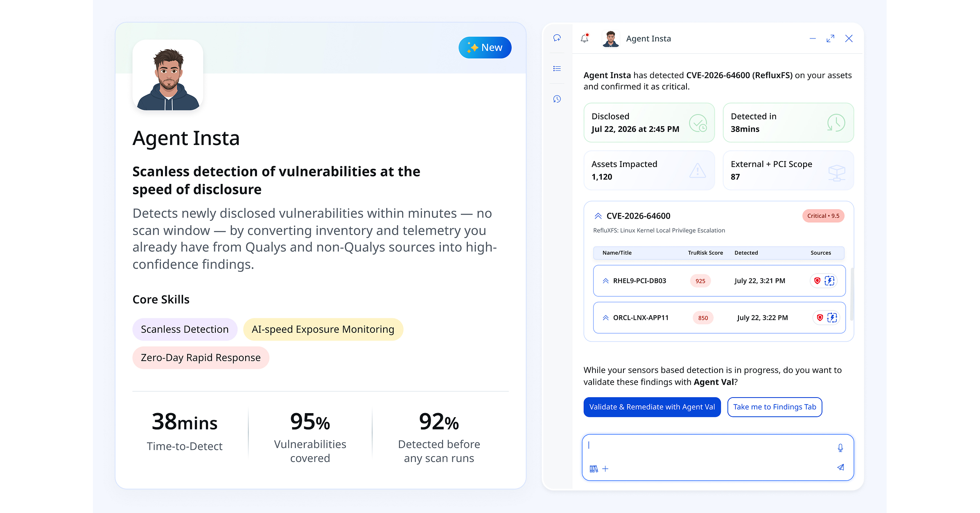Viewport: 980px width, 513px height.
Task: Collapse the ORCL-LNX-APP11 row chevron
Action: point(606,318)
